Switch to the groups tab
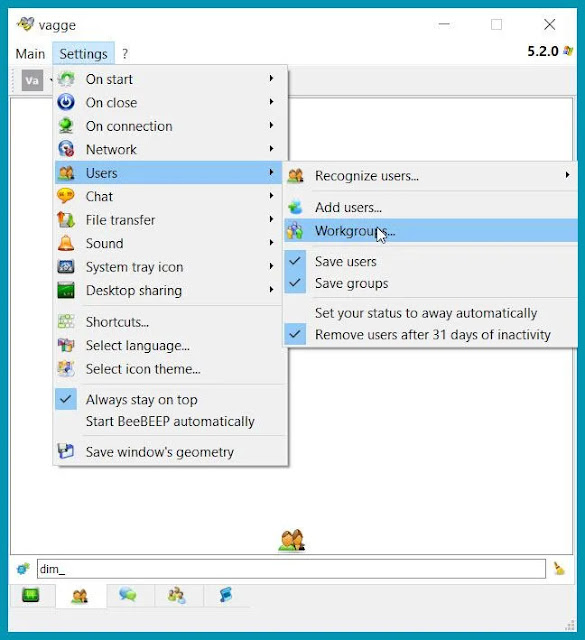 177,595
